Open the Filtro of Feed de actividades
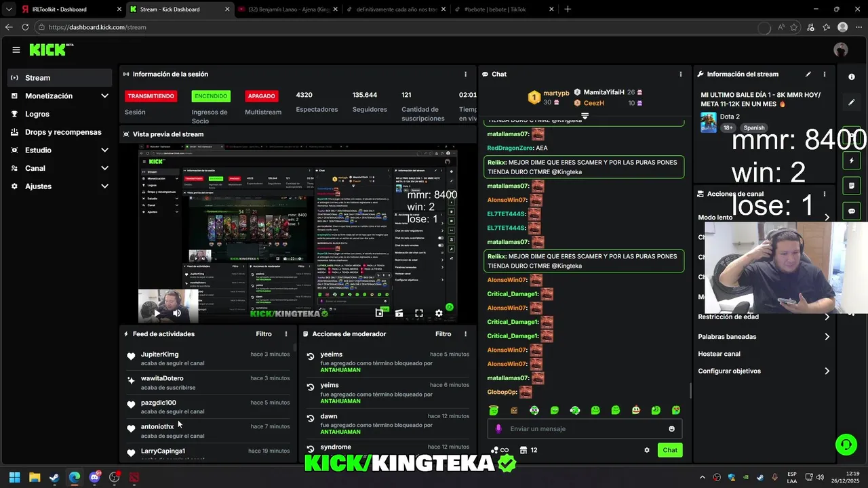 (x=264, y=334)
